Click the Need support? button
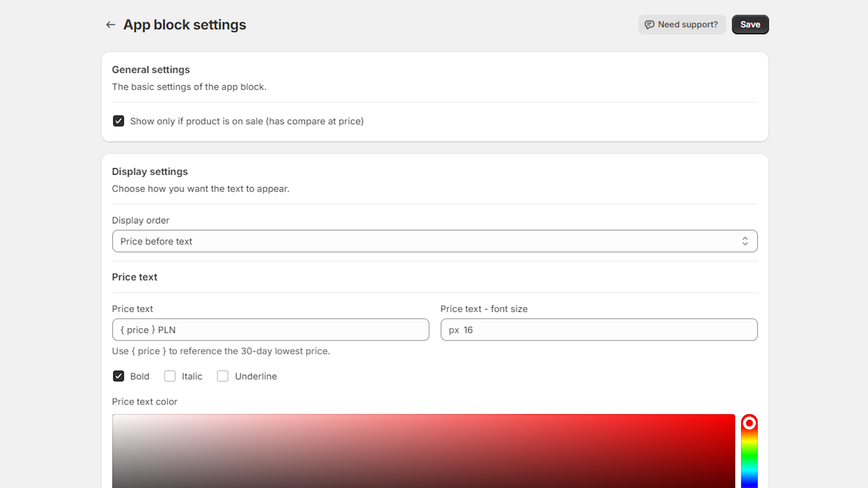 (682, 24)
